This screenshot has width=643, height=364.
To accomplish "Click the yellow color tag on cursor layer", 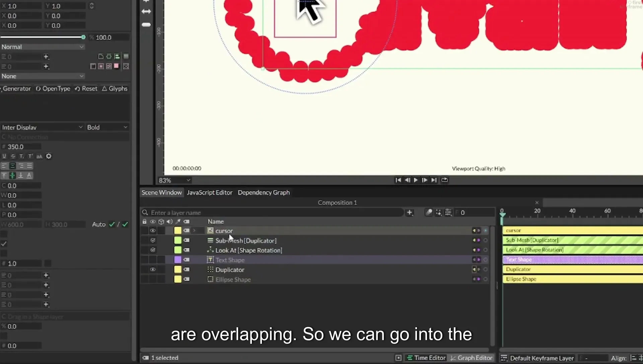I will pyautogui.click(x=177, y=231).
